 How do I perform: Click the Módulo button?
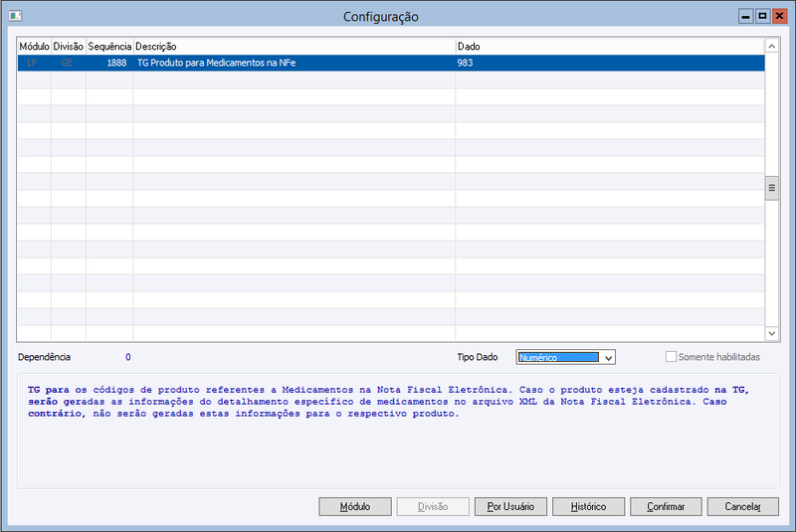pyautogui.click(x=355, y=506)
